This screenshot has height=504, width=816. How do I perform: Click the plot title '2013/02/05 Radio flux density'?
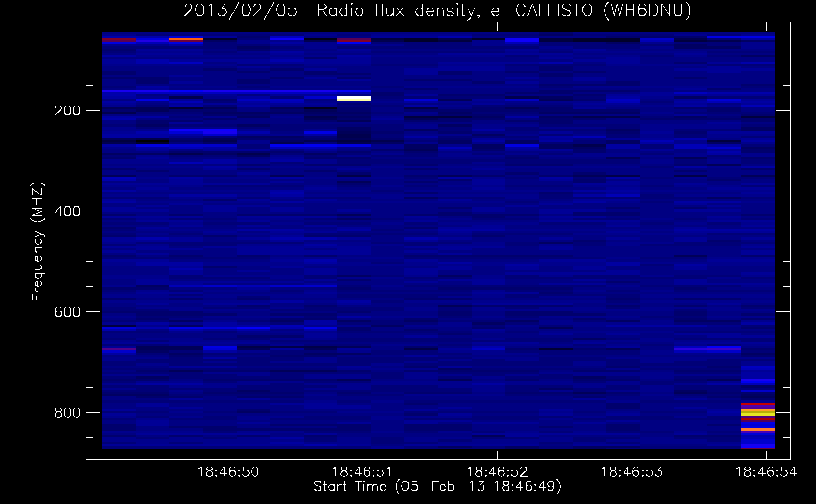coord(330,11)
